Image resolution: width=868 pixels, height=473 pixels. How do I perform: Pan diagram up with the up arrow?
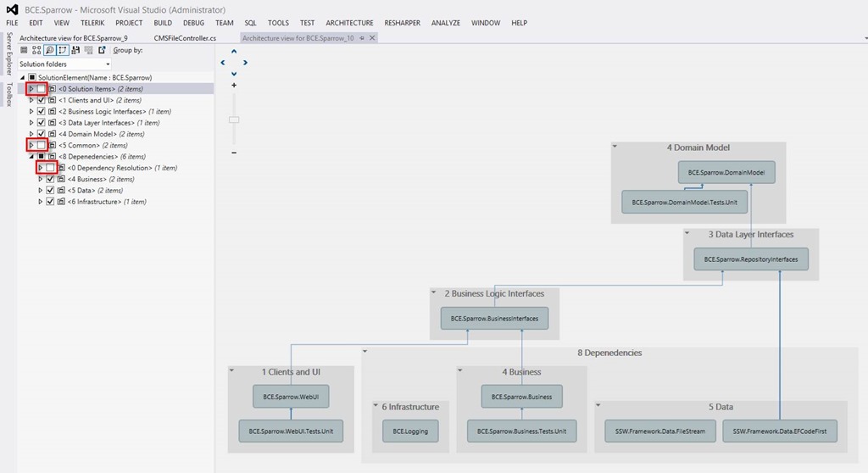tap(234, 52)
